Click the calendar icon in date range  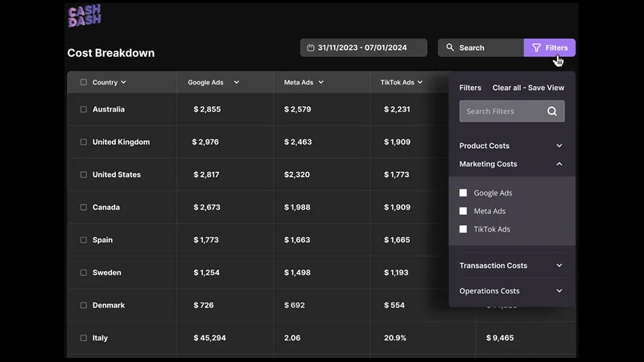coord(311,47)
